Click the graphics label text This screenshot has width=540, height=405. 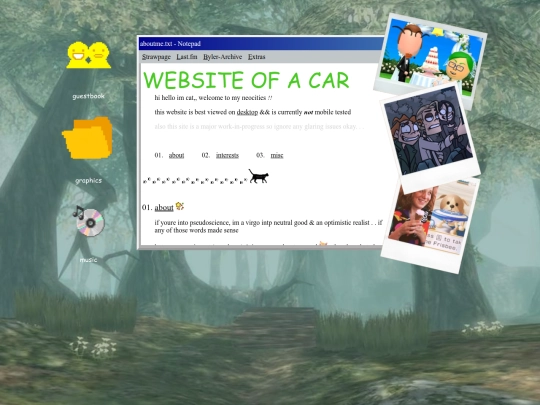coord(89,180)
